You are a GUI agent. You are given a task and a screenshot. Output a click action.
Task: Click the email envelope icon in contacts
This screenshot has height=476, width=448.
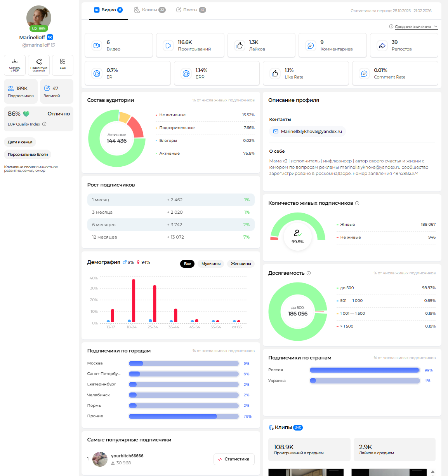click(276, 131)
